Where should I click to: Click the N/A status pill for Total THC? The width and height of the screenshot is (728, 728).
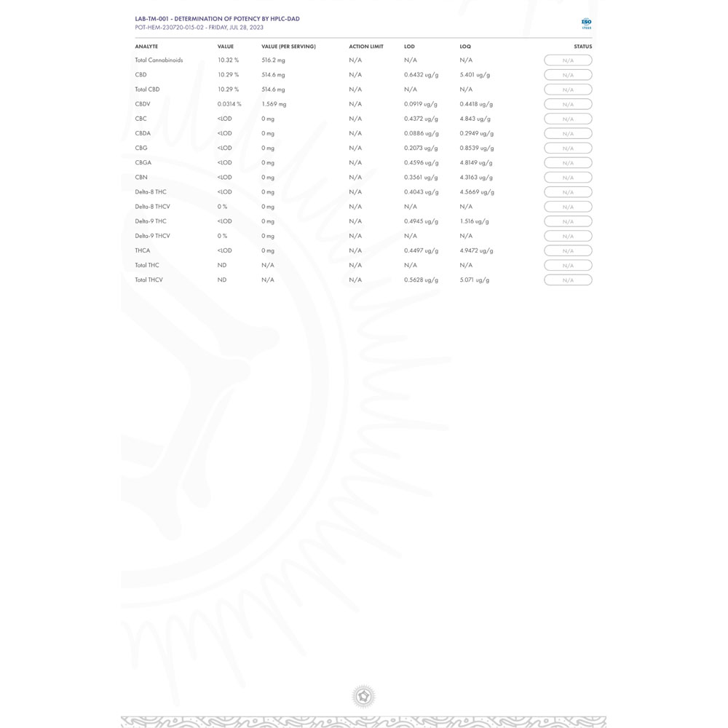coord(568,266)
